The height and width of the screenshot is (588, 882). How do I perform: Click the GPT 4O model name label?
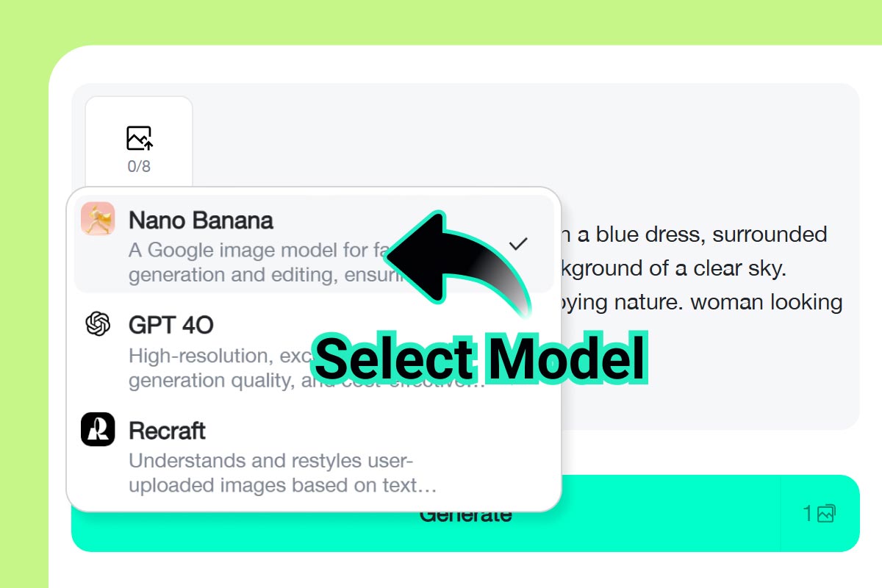coord(171,324)
